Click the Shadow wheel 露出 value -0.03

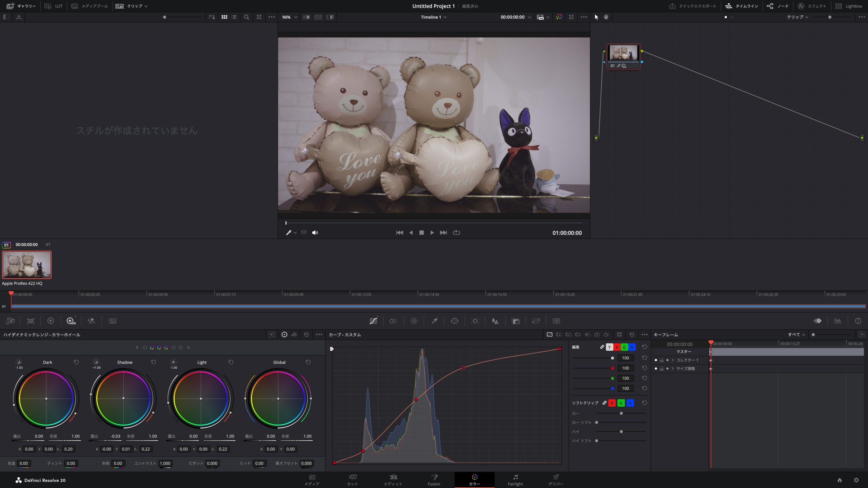pyautogui.click(x=115, y=436)
